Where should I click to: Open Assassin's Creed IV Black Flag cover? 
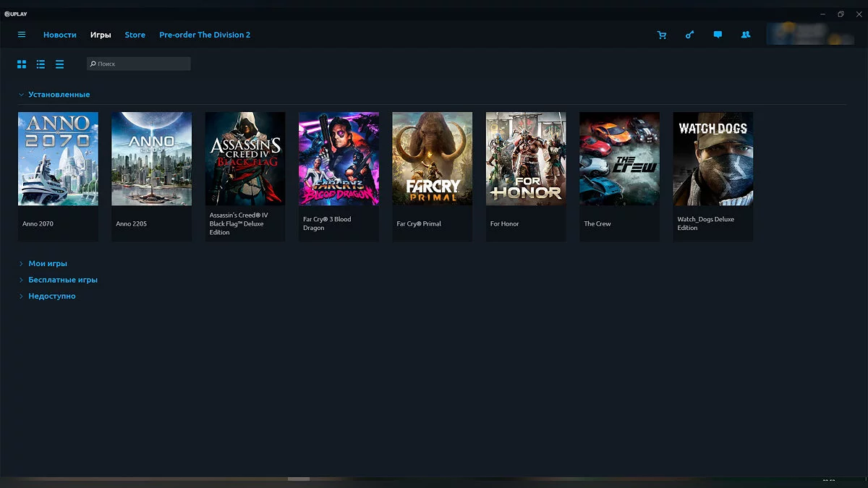pos(245,159)
